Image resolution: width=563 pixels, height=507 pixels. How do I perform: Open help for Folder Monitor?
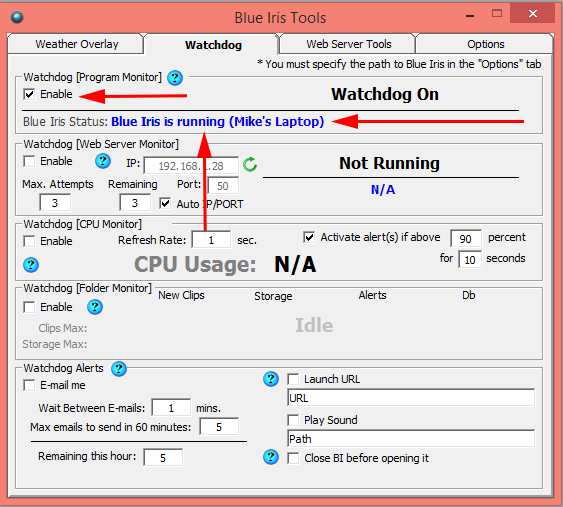95,307
